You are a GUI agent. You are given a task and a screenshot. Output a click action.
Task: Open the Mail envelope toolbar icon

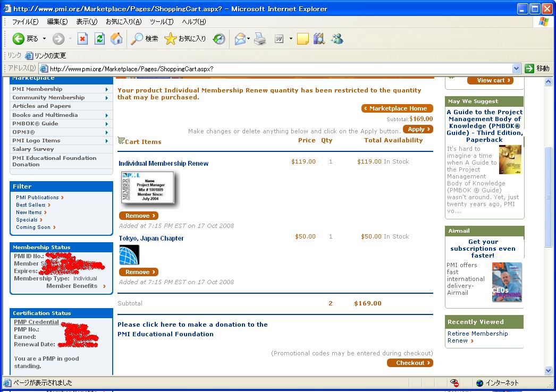(240, 39)
